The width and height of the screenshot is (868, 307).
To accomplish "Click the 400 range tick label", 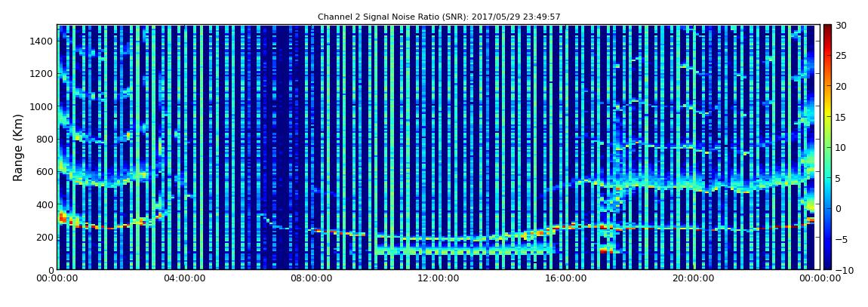I will [x=45, y=204].
